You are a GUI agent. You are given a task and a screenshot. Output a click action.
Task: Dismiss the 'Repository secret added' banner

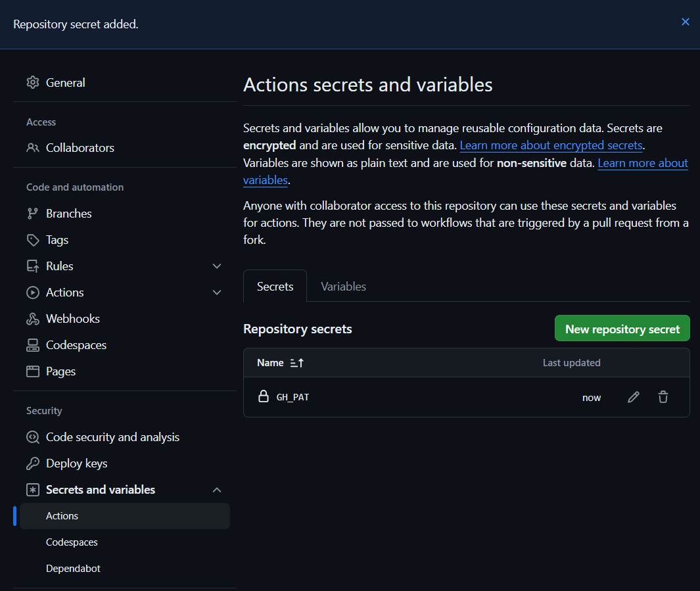pos(686,22)
